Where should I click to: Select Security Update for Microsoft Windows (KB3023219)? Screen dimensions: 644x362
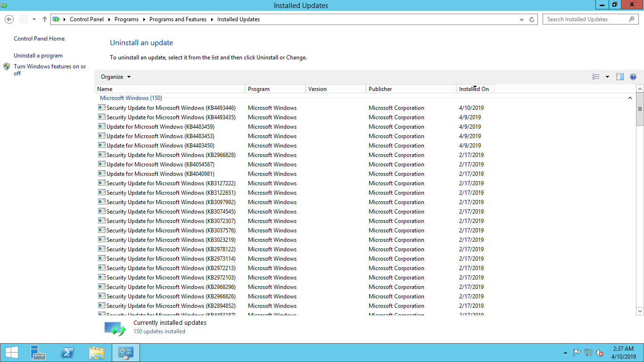171,240
